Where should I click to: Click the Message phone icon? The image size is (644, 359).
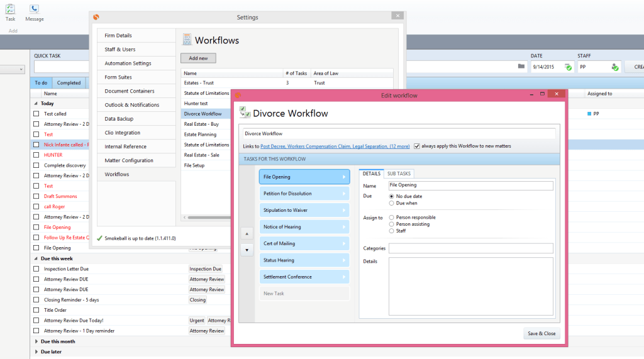[34, 9]
